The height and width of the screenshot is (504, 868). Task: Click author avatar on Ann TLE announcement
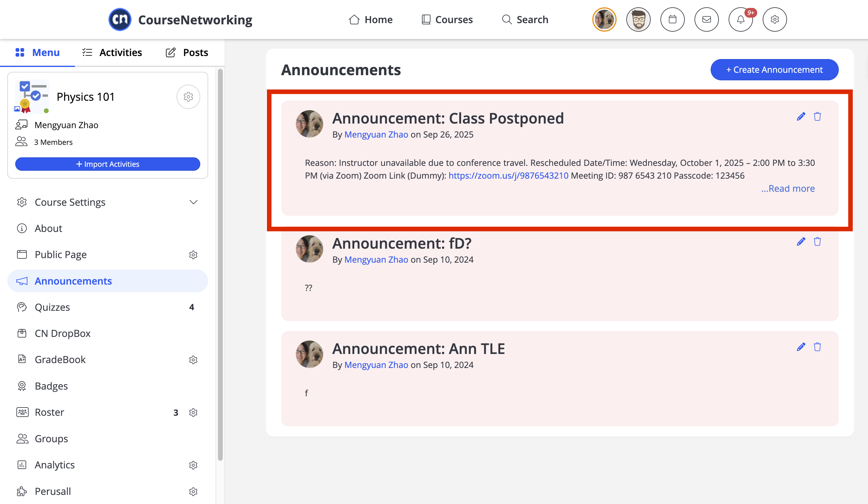point(309,354)
